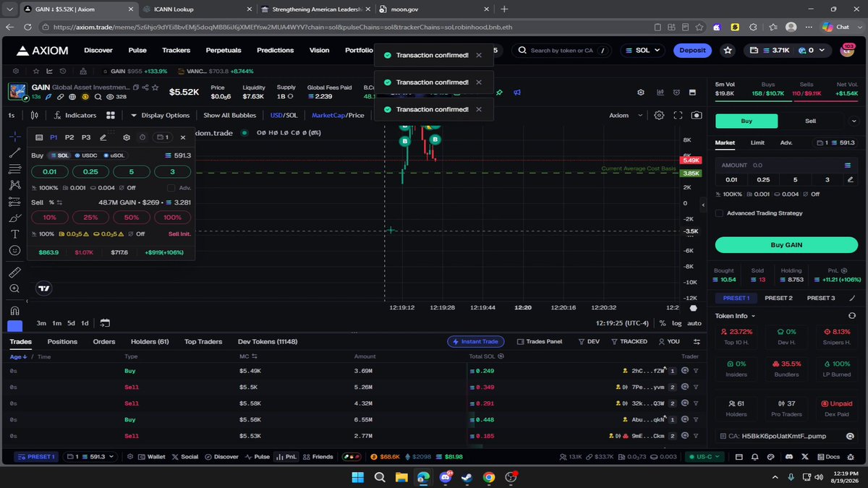Copy the GAIN token name
868x488 pixels.
(x=136, y=87)
